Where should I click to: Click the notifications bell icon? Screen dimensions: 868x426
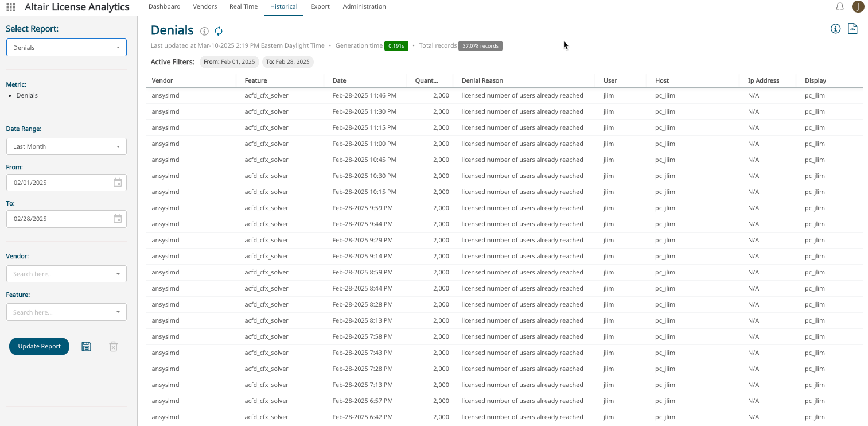click(839, 6)
